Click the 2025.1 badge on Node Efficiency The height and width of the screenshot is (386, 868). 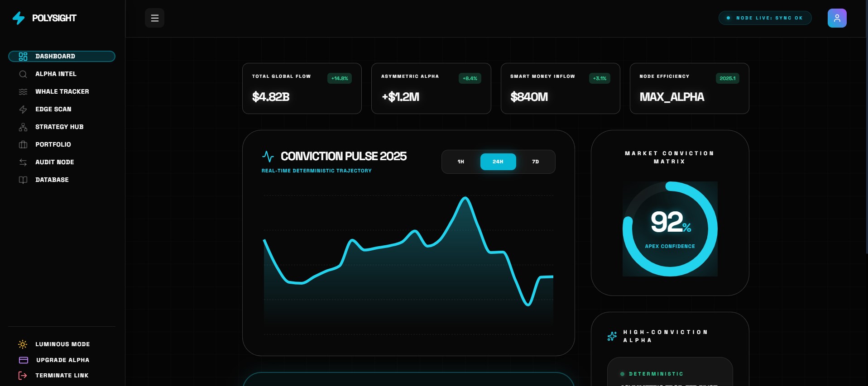click(x=728, y=78)
